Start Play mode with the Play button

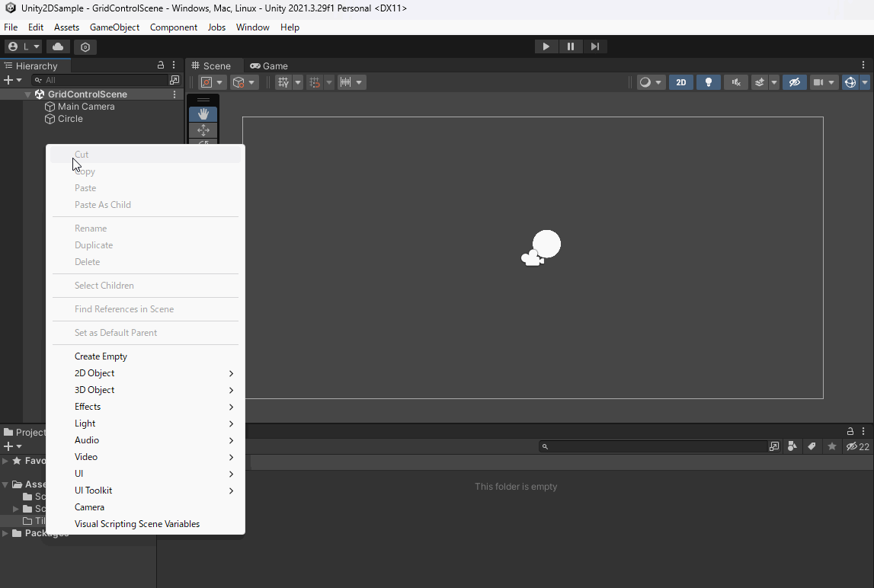tap(546, 46)
